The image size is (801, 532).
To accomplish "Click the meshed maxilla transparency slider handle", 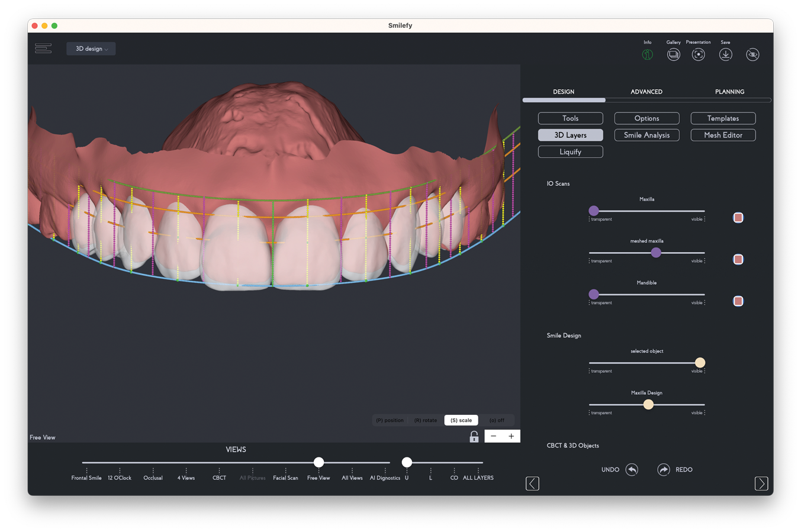I will point(656,253).
